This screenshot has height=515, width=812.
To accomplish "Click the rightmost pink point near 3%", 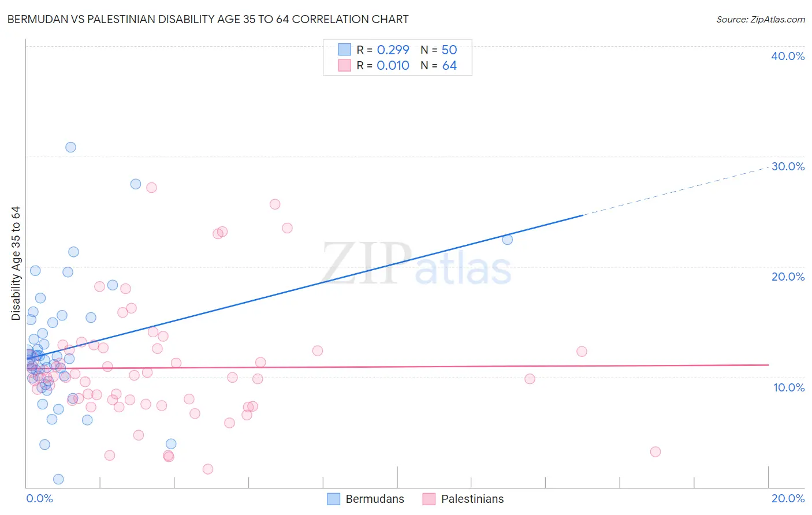I will (x=655, y=452).
